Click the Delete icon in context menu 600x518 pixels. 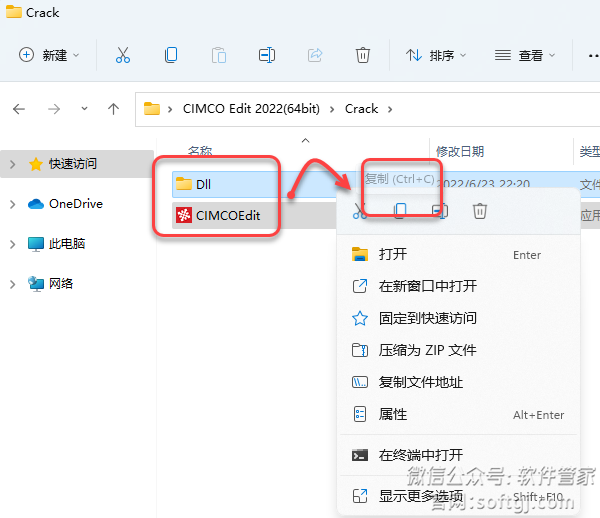tap(480, 211)
